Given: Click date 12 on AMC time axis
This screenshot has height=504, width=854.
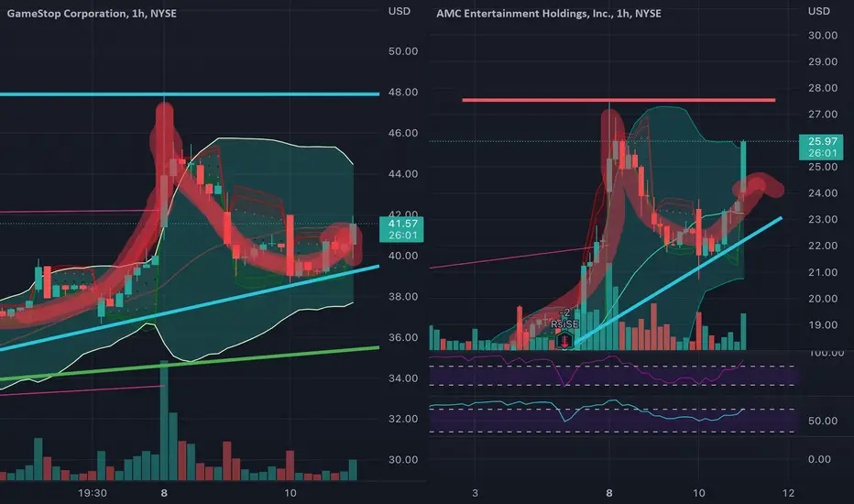Looking at the screenshot, I should click(x=788, y=493).
